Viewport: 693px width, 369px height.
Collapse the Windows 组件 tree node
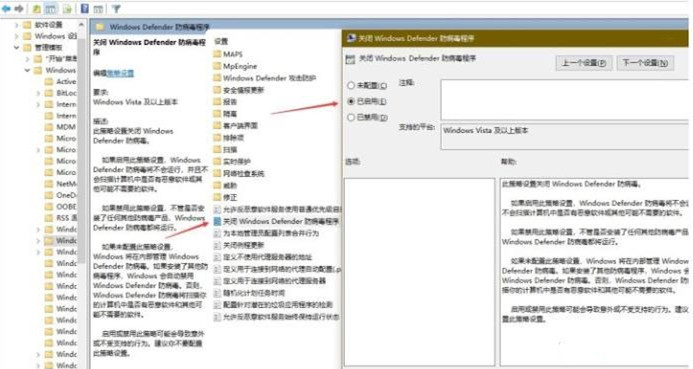tap(28, 70)
